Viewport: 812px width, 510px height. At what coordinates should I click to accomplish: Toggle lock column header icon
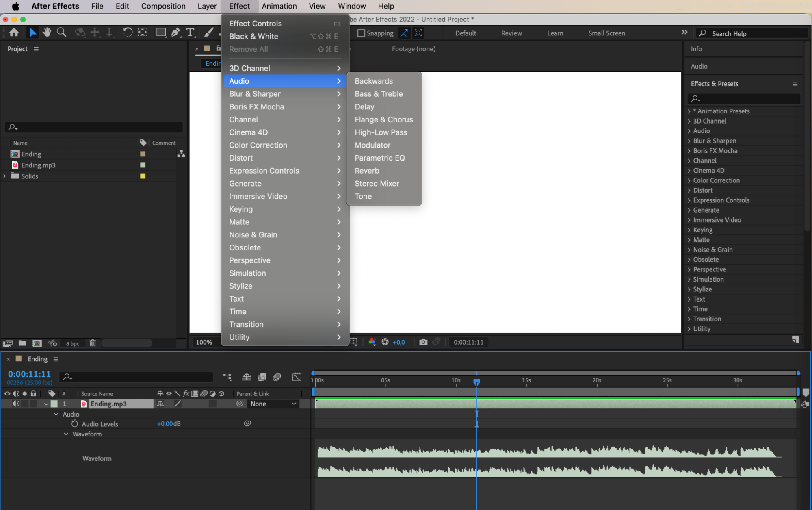(x=34, y=393)
